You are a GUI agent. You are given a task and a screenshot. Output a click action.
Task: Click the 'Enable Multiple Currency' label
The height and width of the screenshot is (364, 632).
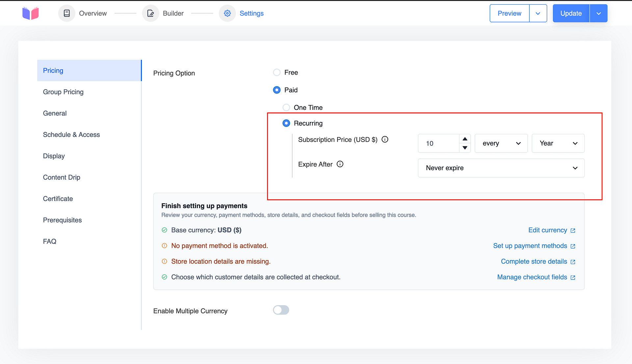coord(190,311)
